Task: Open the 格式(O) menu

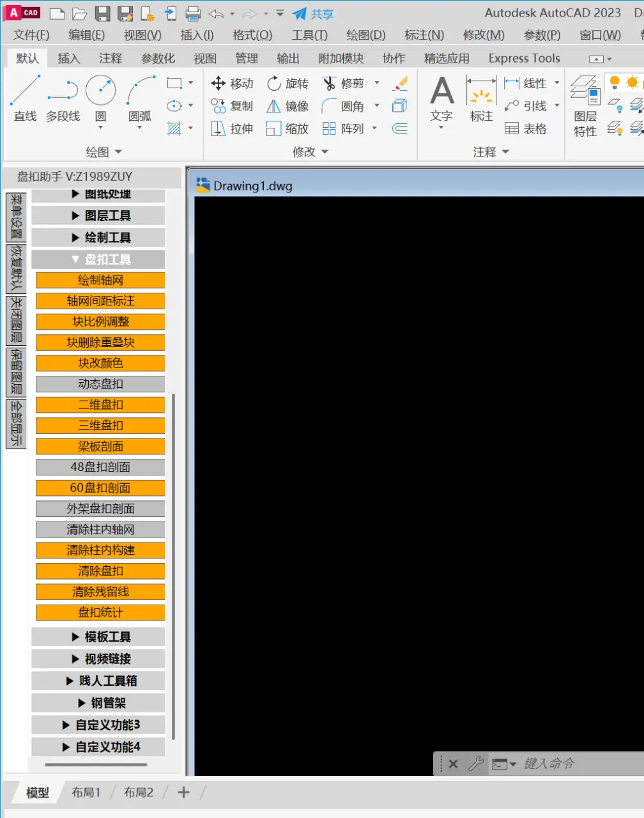Action: (252, 35)
